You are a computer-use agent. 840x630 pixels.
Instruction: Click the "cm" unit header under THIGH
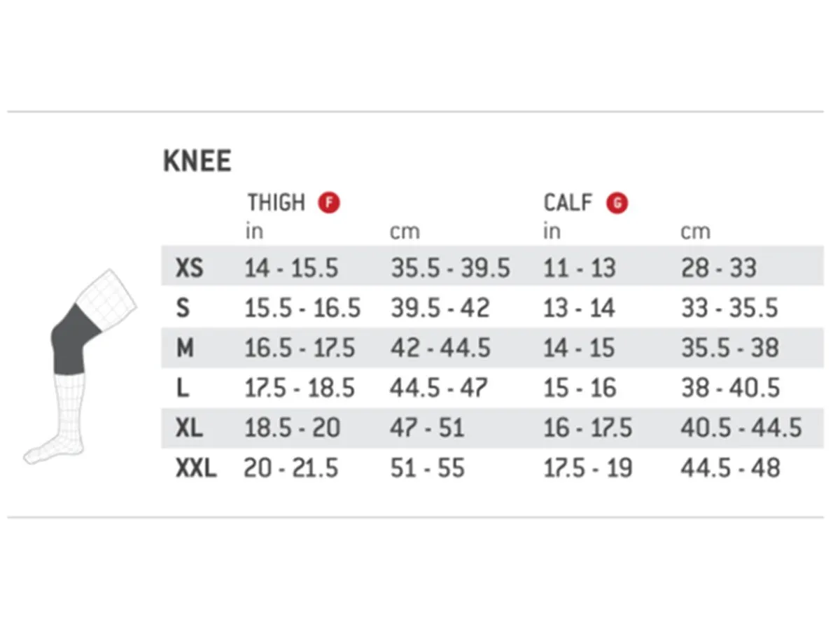point(405,232)
